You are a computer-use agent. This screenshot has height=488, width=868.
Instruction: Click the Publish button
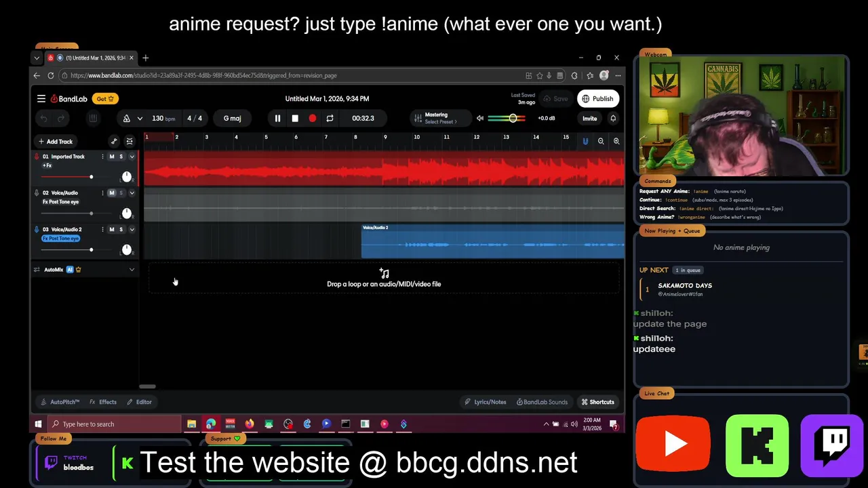pyautogui.click(x=598, y=99)
